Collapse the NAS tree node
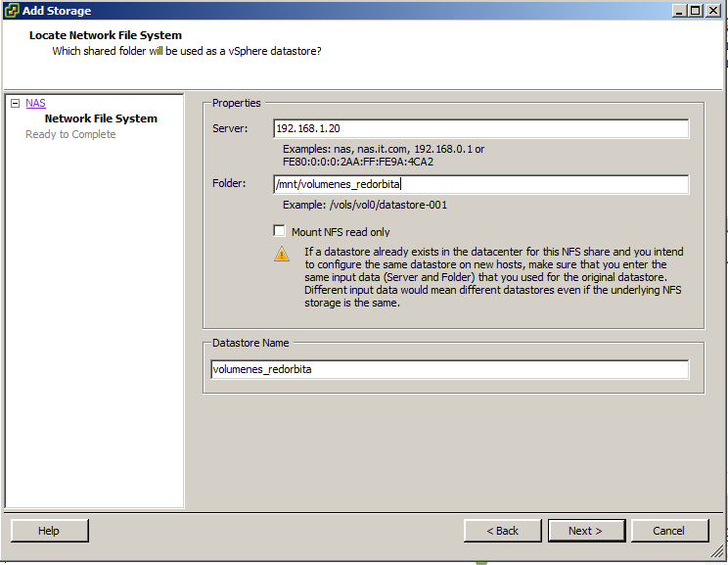The image size is (728, 565). [15, 103]
